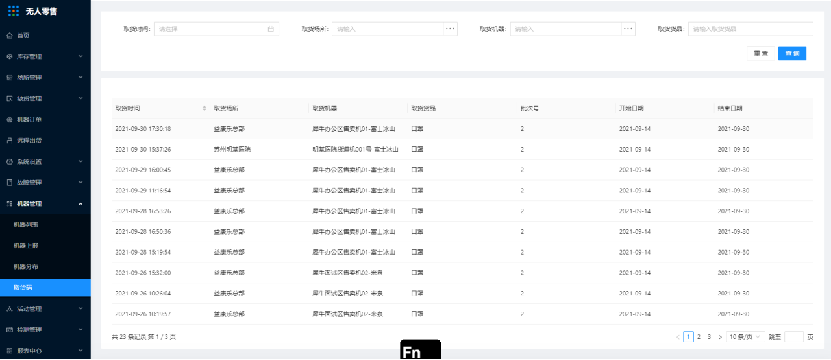The height and width of the screenshot is (360, 831).
Task: Go to the next page arrow
Action: [719, 337]
